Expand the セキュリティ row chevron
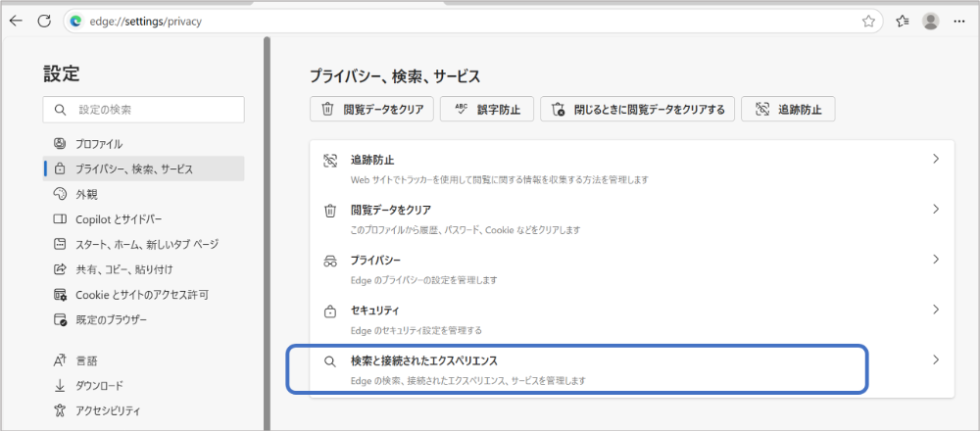The height and width of the screenshot is (431, 980). (936, 309)
